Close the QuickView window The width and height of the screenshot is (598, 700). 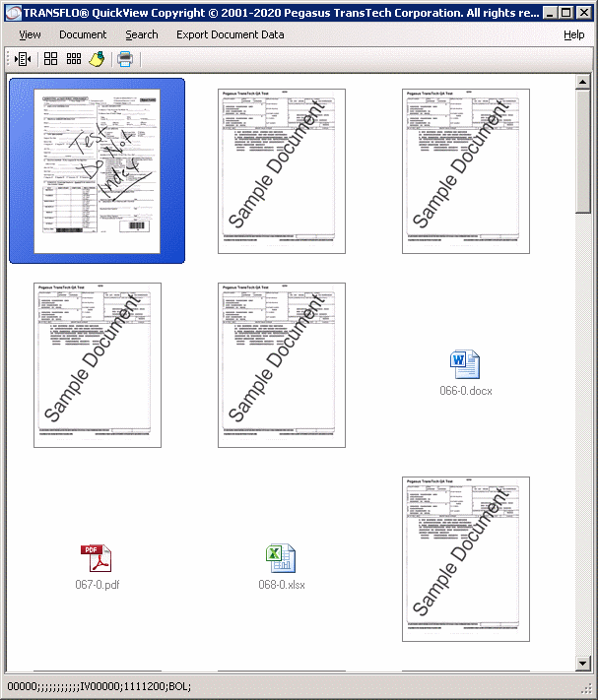pos(583,13)
